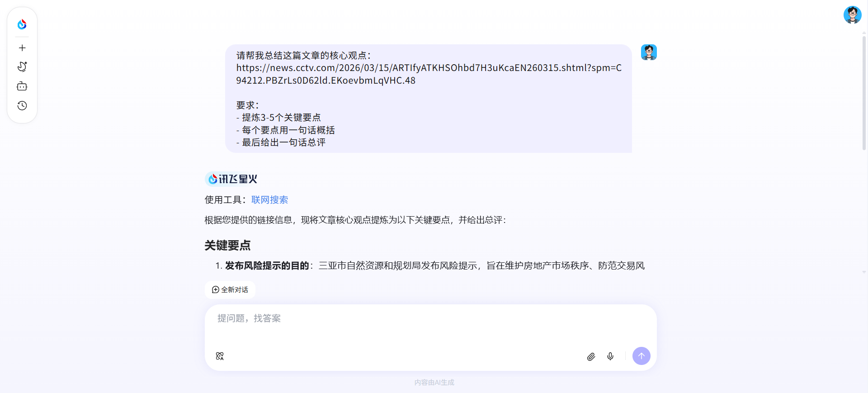Click the atom model icon in input box
Screen dimensions: 868x393
tap(220, 356)
